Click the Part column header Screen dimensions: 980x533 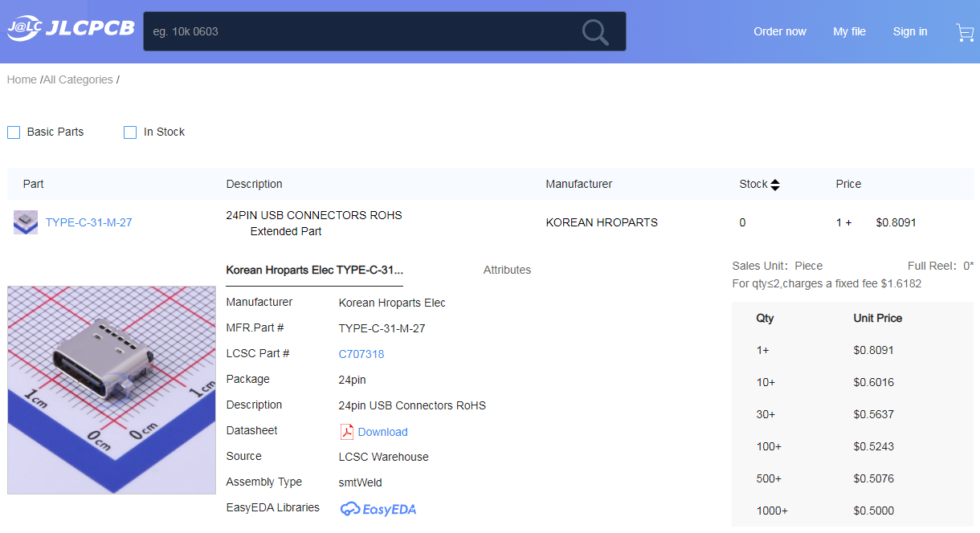tap(34, 184)
